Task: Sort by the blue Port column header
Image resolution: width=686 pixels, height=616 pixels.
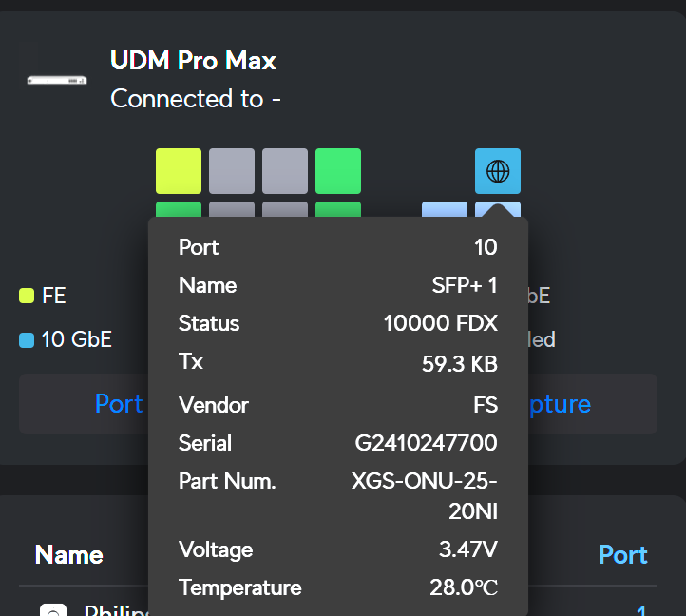Action: [x=623, y=555]
